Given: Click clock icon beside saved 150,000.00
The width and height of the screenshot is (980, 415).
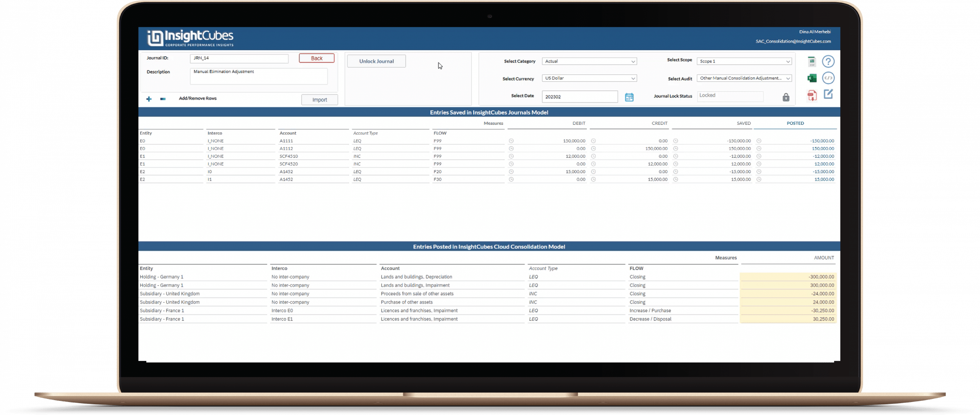Looking at the screenshot, I should point(676,149).
